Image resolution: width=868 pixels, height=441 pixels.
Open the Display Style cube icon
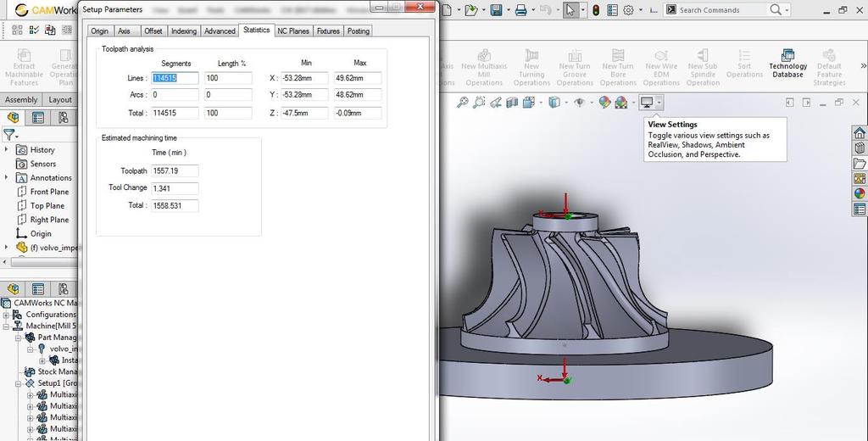coord(553,103)
